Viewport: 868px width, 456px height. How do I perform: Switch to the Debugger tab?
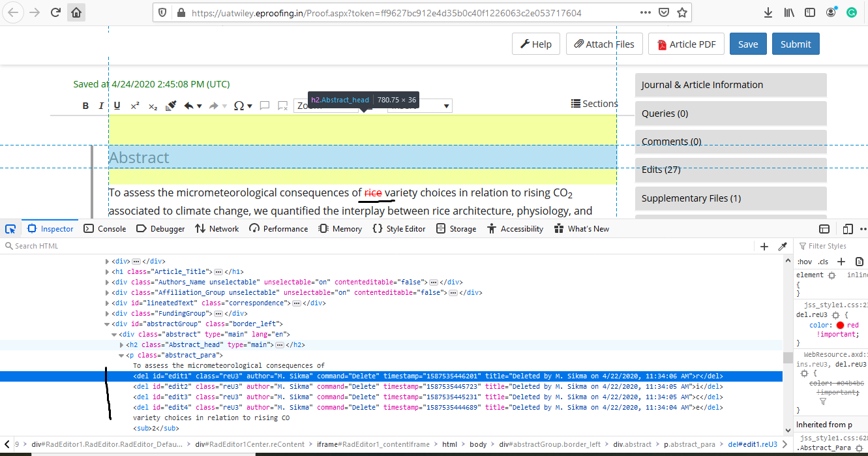click(160, 229)
